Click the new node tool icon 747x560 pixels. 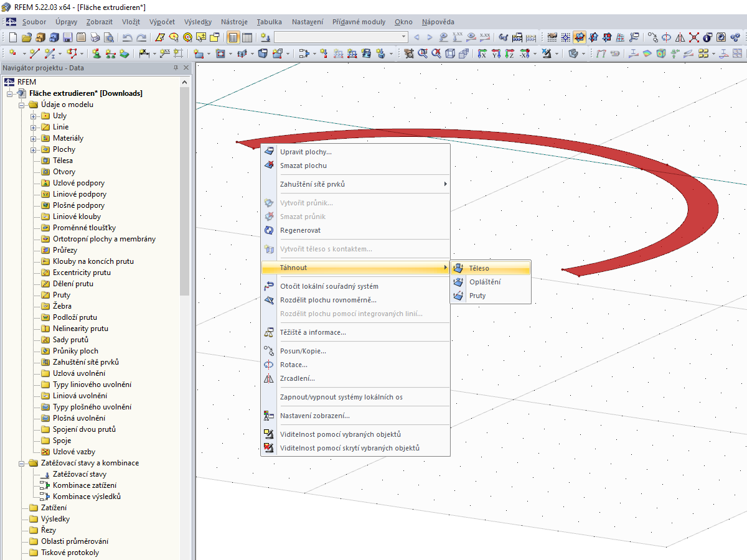click(x=12, y=54)
